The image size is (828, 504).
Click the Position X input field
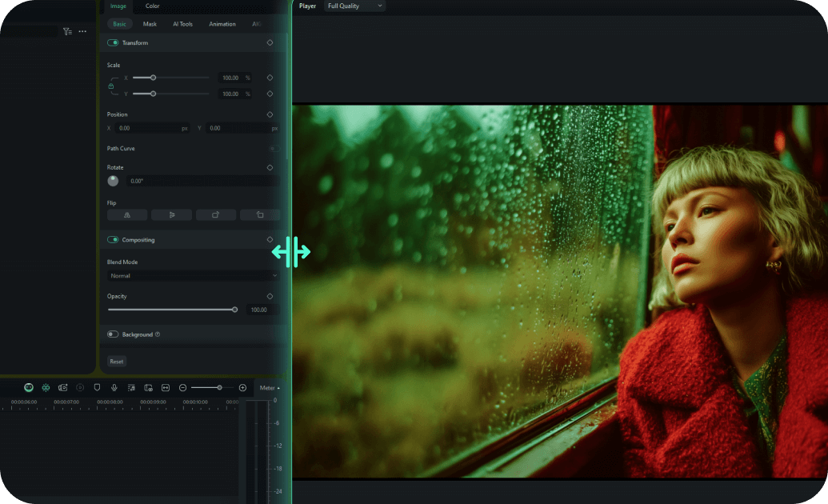click(x=152, y=128)
